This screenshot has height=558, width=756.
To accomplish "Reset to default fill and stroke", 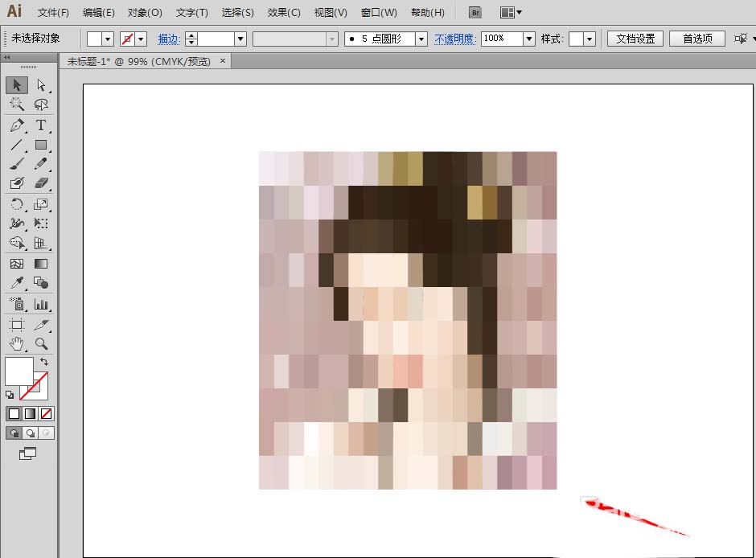I will [10, 395].
